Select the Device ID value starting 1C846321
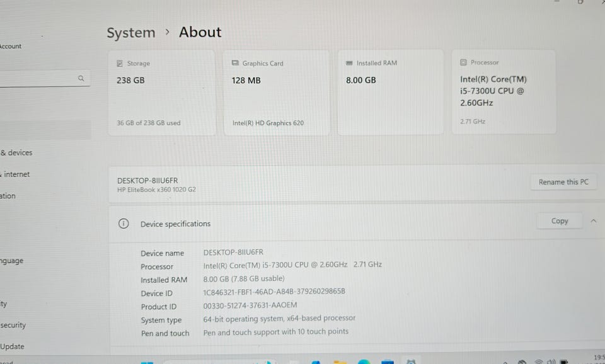Image resolution: width=605 pixels, height=364 pixels. click(x=274, y=292)
